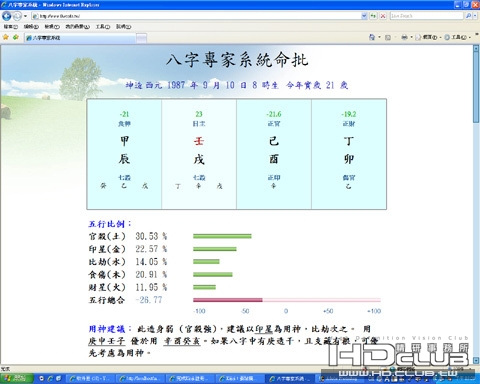Click the Windows Start button
This screenshot has width=480, height=384.
tap(17, 378)
